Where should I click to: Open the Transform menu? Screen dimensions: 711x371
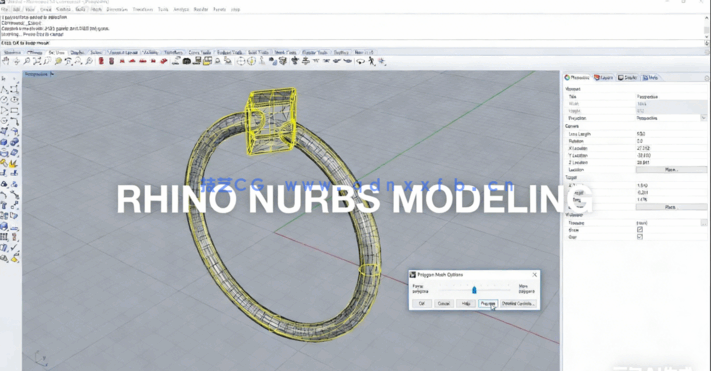pos(142,9)
